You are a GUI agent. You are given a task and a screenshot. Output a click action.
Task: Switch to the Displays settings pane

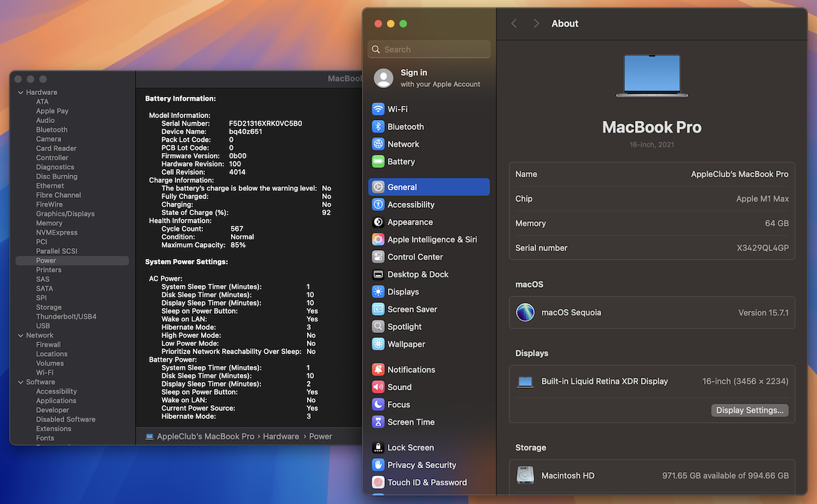pos(403,292)
